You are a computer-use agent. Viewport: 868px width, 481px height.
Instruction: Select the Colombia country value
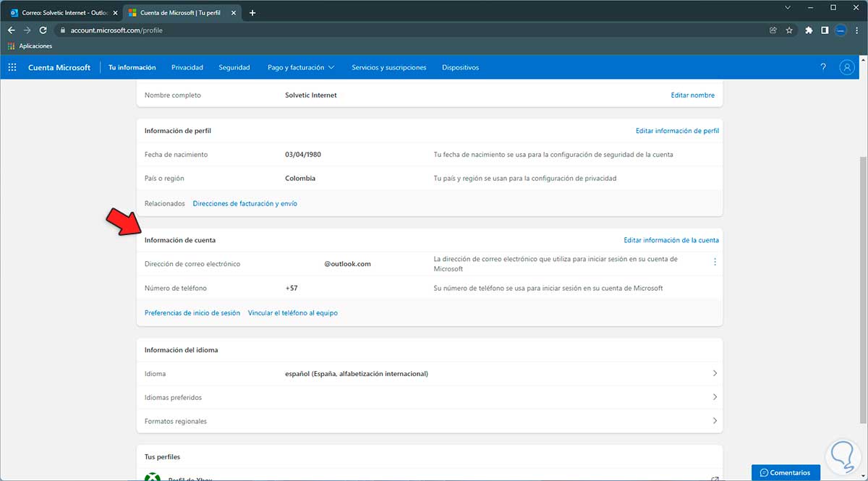click(x=300, y=178)
